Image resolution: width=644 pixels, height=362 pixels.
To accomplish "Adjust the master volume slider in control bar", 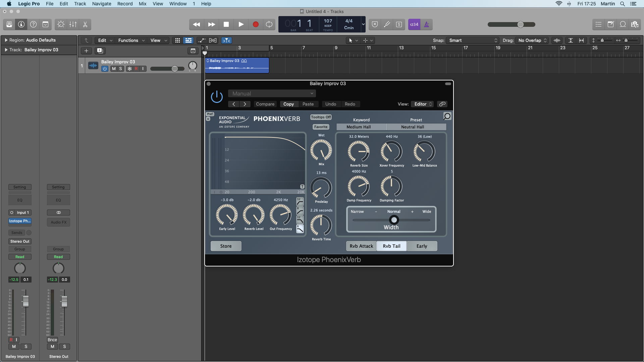I will click(521, 24).
